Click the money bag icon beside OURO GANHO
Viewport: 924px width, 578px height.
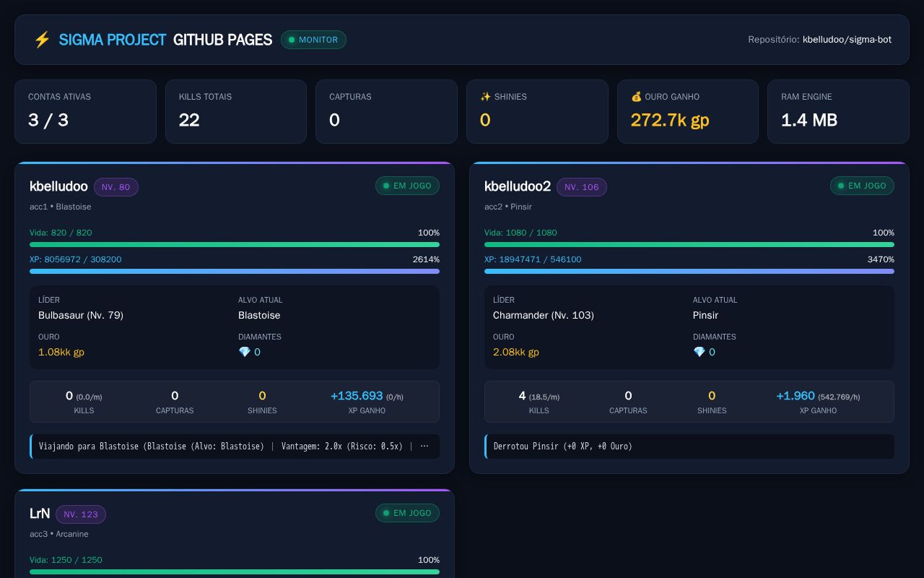[x=636, y=97]
